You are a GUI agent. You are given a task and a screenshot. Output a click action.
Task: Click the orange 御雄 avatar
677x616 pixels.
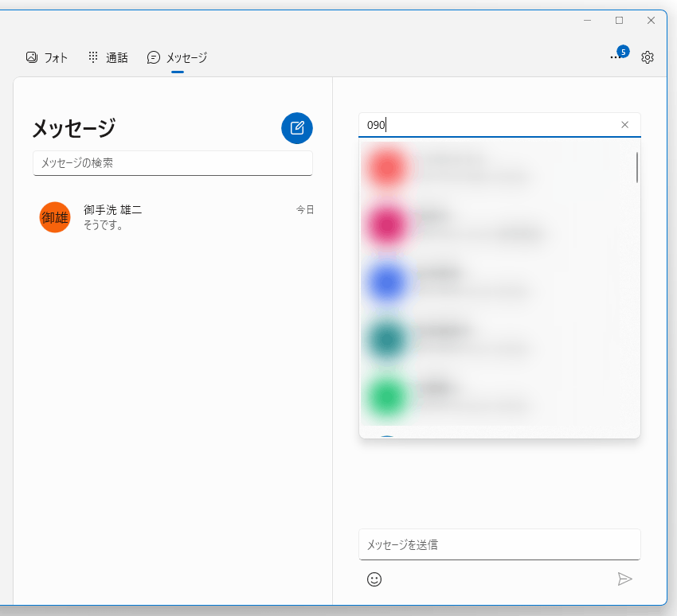55,217
